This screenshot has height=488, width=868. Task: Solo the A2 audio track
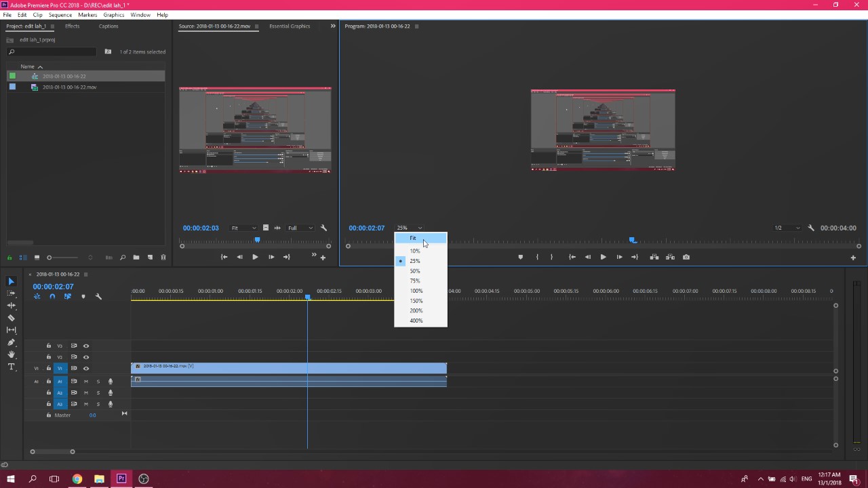tap(98, 392)
